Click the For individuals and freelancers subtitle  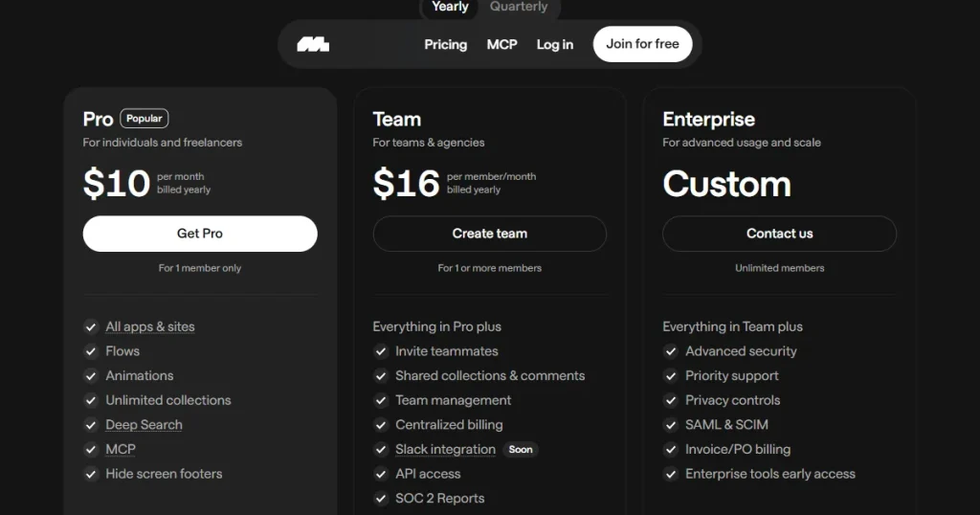coord(163,143)
